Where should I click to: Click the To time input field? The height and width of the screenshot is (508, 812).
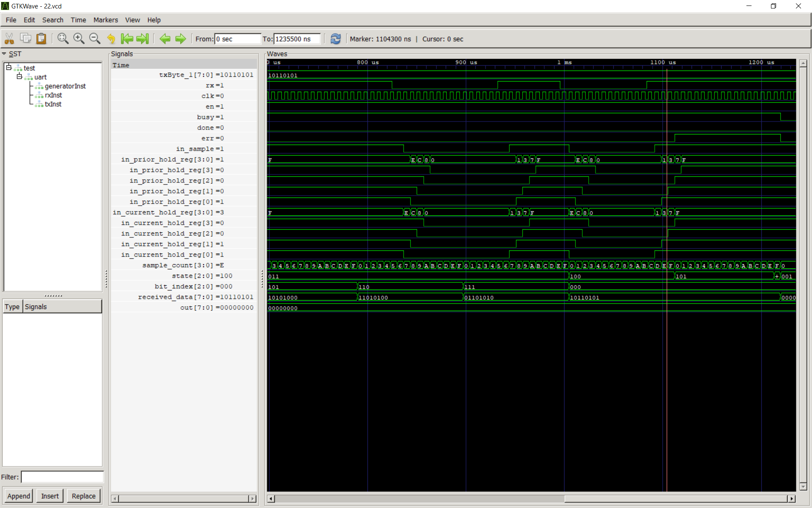pos(297,39)
